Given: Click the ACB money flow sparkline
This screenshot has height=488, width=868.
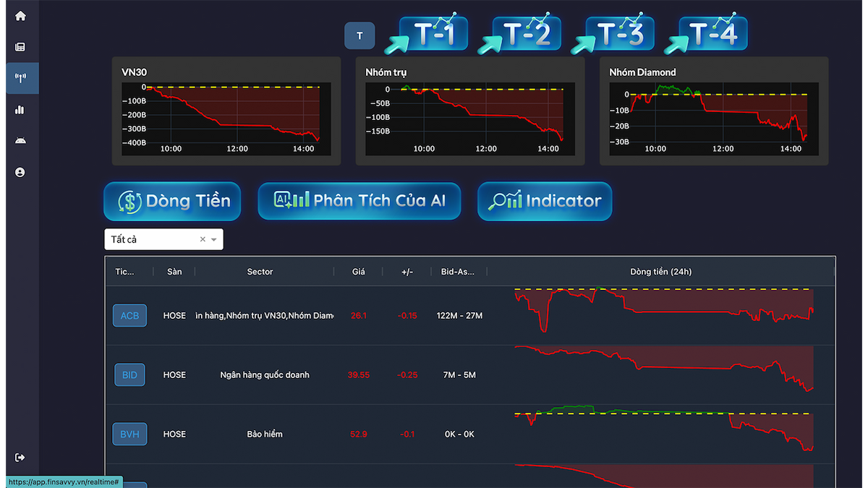Looking at the screenshot, I should coord(664,310).
